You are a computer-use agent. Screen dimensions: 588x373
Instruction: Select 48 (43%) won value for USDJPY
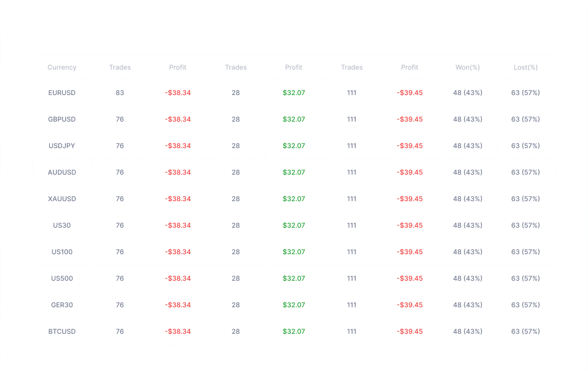(x=467, y=146)
